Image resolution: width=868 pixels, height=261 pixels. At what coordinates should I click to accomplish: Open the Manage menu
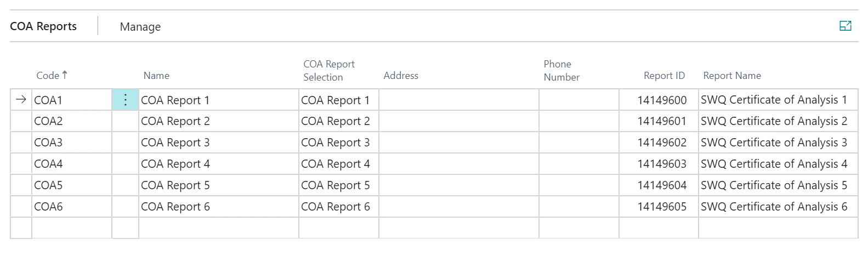[140, 27]
